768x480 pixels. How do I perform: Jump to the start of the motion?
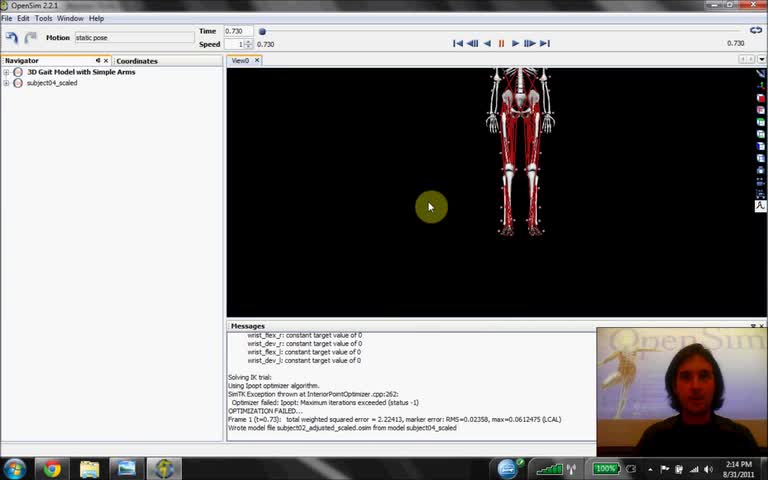(x=457, y=44)
